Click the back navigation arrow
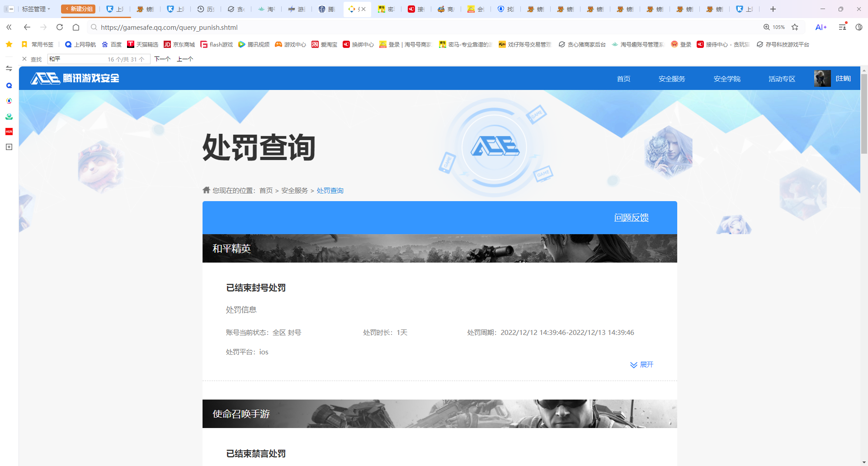 pyautogui.click(x=27, y=27)
